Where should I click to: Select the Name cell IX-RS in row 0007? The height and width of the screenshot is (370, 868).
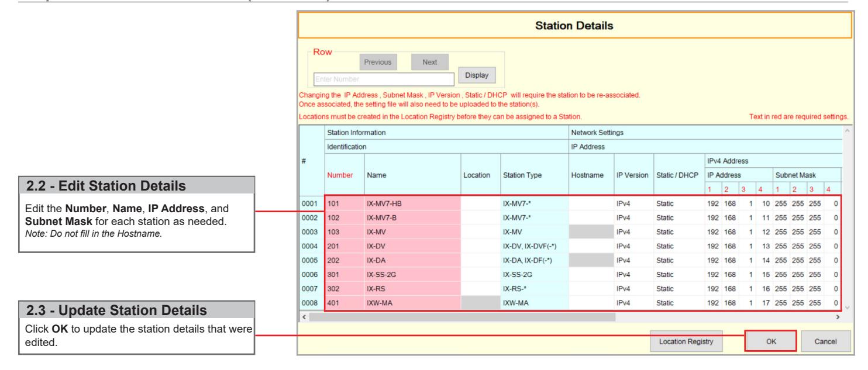[x=412, y=289]
